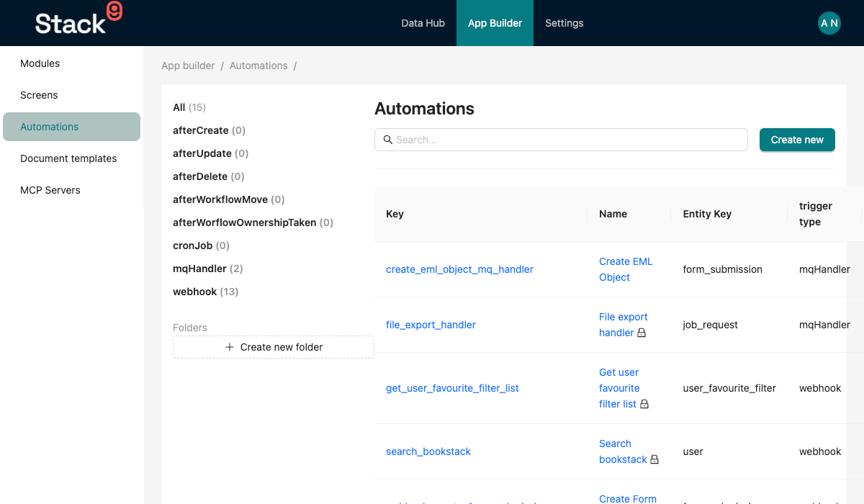Viewport: 864px width, 504px height.
Task: Click the Folders section label
Action: 190,328
